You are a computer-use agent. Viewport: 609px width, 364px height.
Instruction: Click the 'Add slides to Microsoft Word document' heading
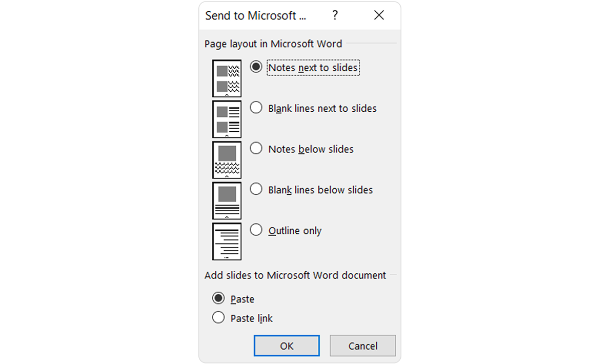pyautogui.click(x=295, y=275)
